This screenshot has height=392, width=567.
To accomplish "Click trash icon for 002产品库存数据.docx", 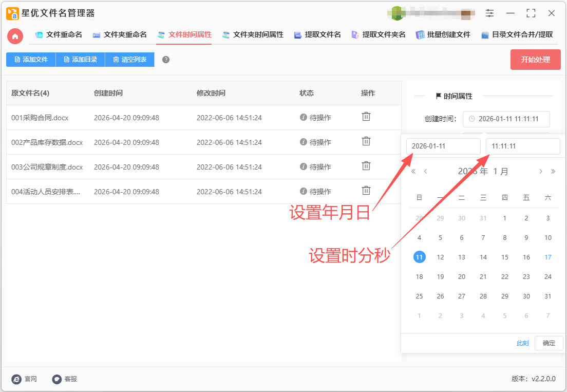I will click(x=366, y=141).
